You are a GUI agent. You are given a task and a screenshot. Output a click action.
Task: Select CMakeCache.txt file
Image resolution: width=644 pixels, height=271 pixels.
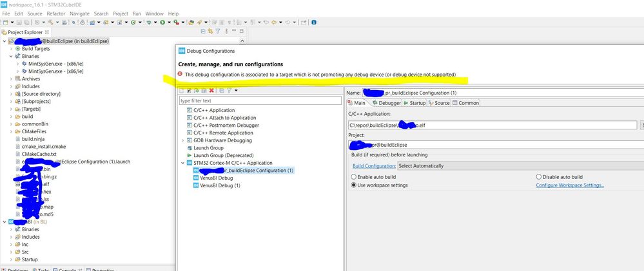39,154
